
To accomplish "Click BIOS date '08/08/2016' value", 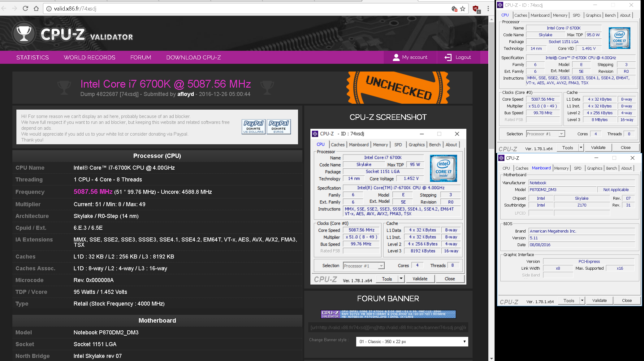I will [540, 245].
